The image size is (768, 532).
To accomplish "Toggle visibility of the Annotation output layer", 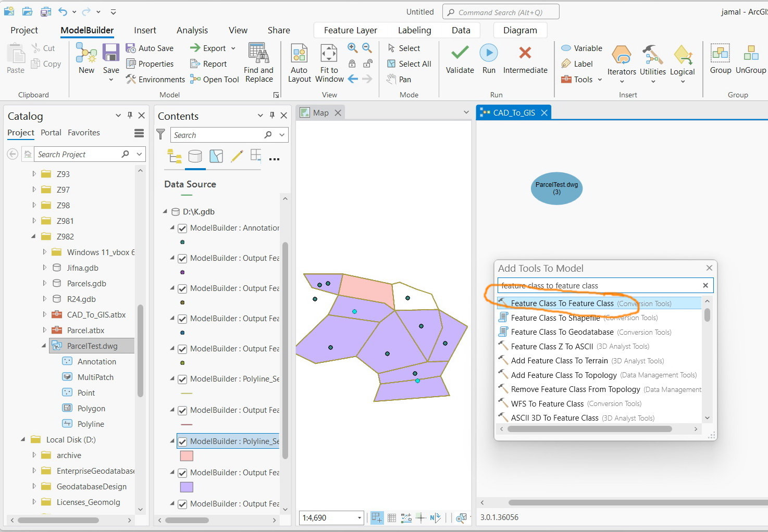I will click(182, 228).
